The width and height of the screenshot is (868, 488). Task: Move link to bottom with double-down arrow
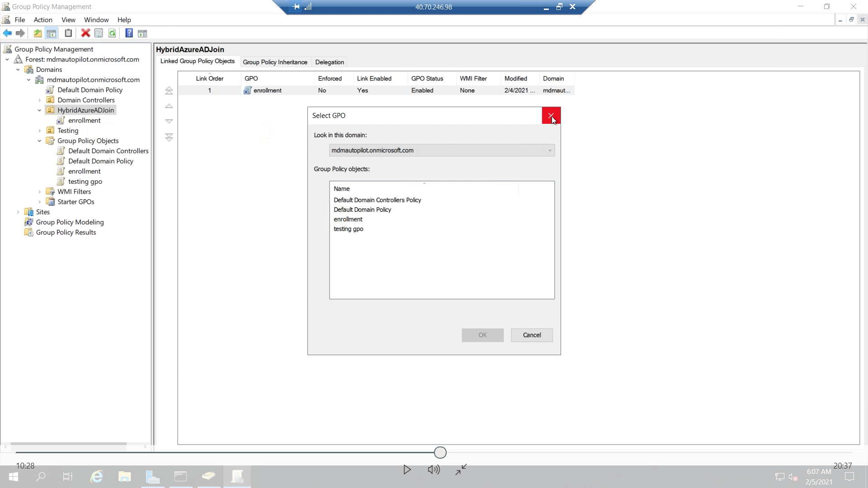pyautogui.click(x=169, y=137)
